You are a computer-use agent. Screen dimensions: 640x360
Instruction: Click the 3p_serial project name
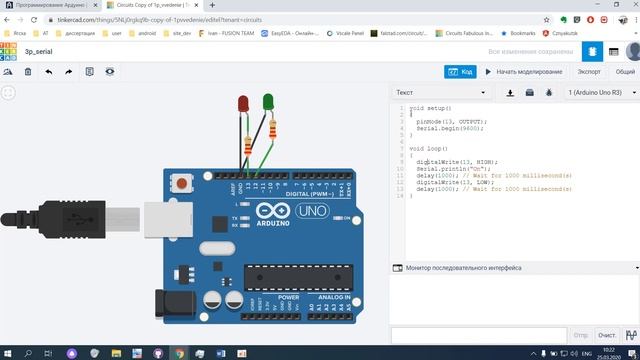(38, 52)
